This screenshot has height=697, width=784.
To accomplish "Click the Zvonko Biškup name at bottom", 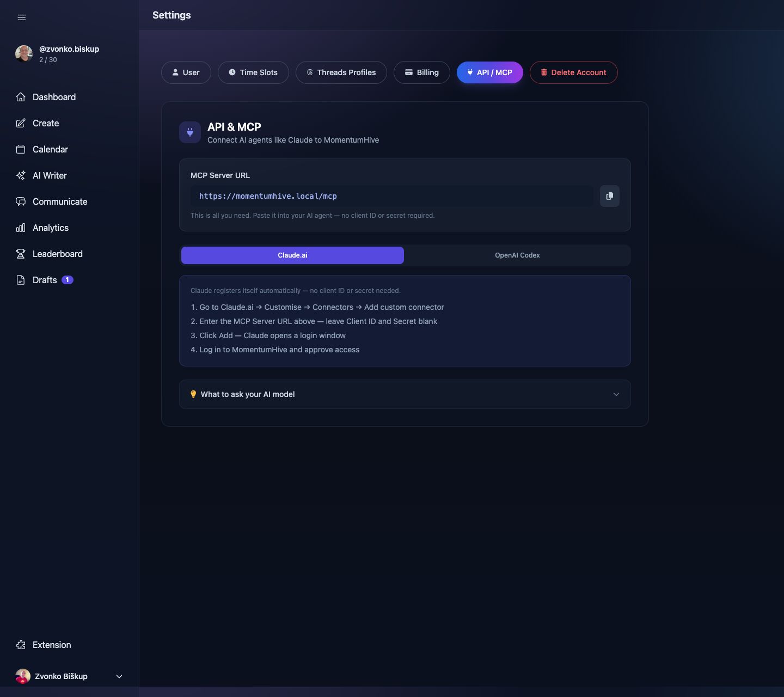I will click(x=61, y=676).
